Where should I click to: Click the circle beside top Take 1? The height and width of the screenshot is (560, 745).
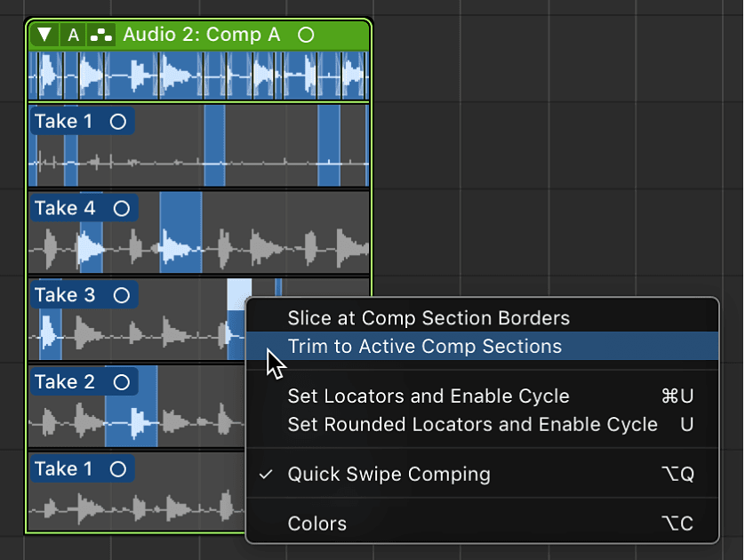(x=118, y=122)
